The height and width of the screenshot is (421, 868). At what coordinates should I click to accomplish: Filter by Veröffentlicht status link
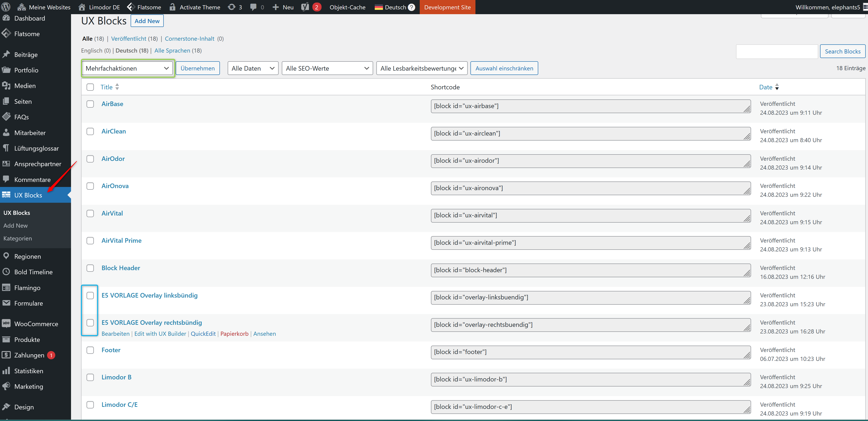(129, 38)
